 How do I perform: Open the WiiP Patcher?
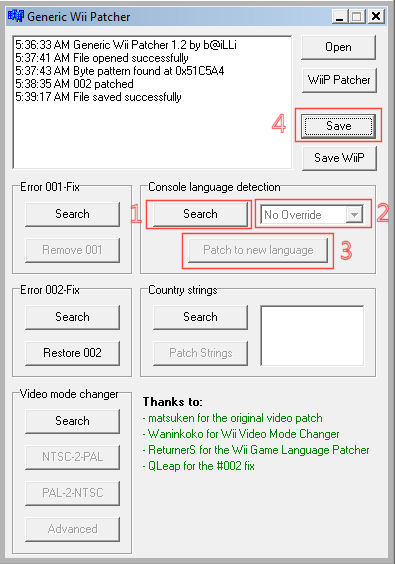pos(339,80)
